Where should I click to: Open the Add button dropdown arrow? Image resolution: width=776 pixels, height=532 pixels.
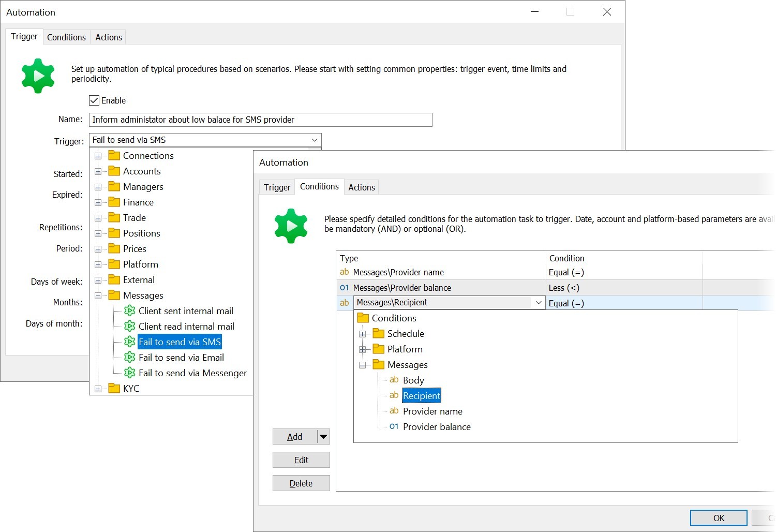pos(323,437)
